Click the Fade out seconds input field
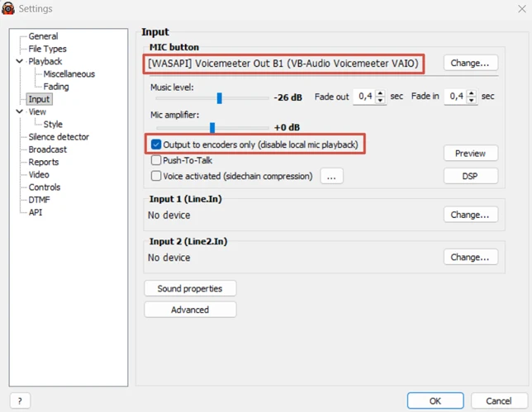Viewport: 532px width, 412px height. (363, 97)
